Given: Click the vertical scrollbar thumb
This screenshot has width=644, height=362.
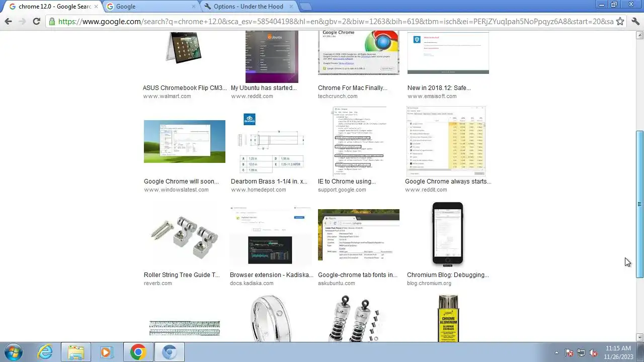Looking at the screenshot, I should point(639,204).
